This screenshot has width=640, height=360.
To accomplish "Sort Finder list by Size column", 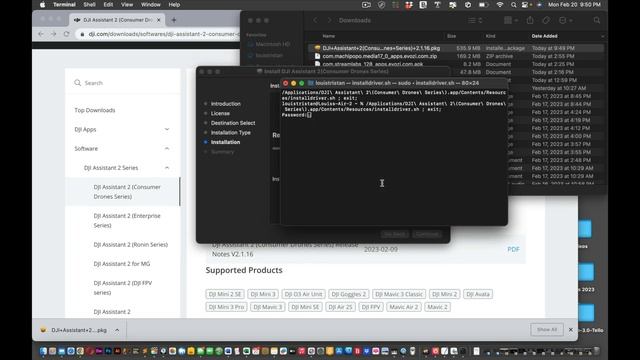I will click(x=451, y=36).
